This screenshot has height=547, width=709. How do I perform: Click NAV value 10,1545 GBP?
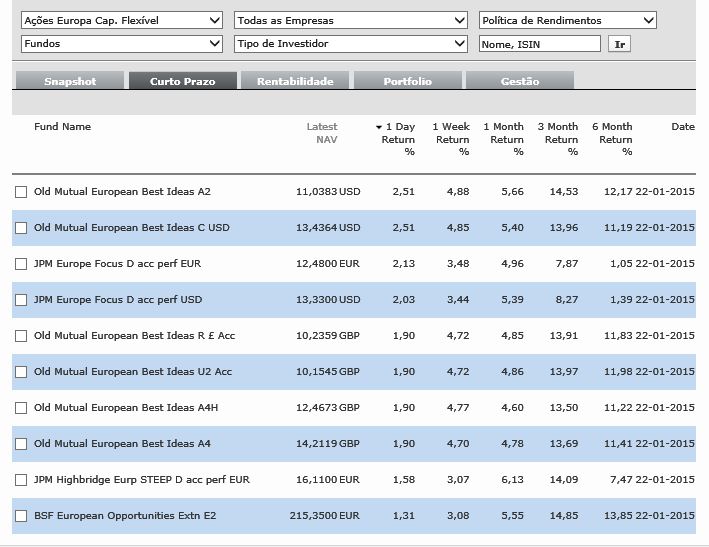point(328,372)
